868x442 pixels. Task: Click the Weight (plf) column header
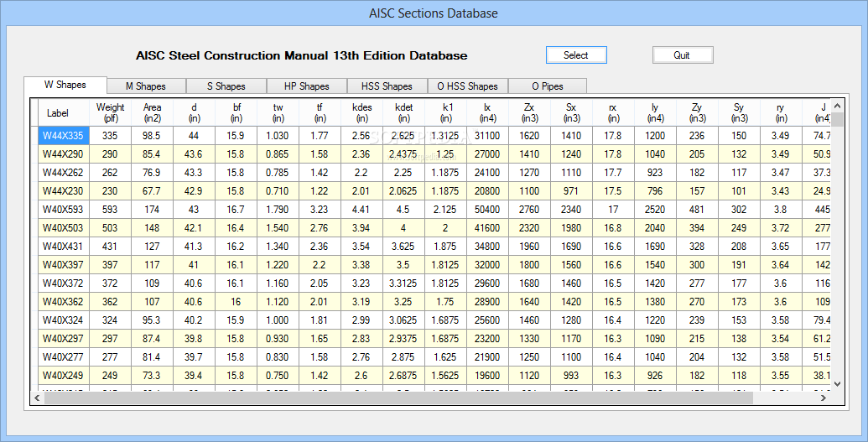110,113
